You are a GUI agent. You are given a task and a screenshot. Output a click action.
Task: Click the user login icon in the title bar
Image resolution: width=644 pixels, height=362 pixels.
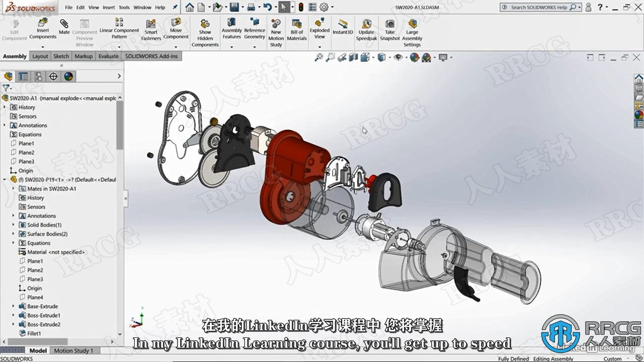(x=589, y=7)
